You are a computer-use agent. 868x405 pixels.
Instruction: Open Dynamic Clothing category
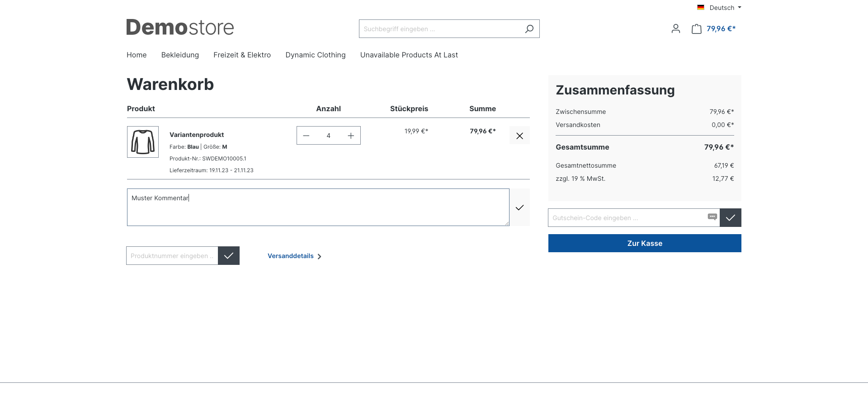coord(316,55)
